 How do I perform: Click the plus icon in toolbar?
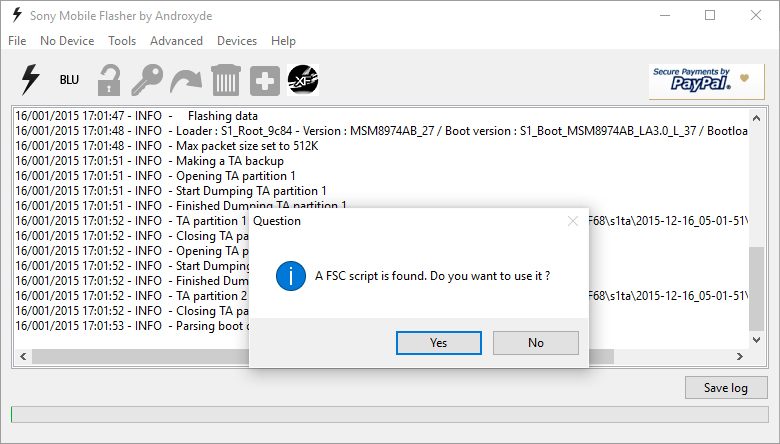click(264, 80)
